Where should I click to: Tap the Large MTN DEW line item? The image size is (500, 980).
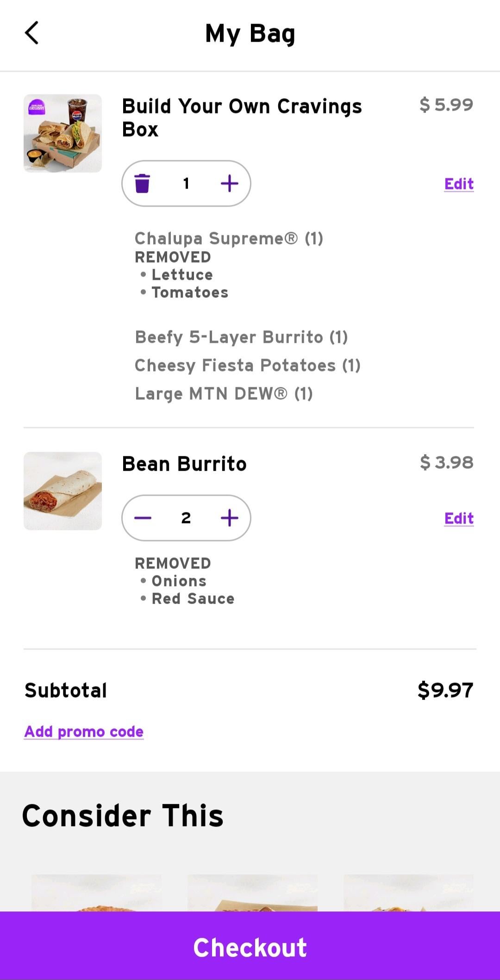click(x=224, y=394)
